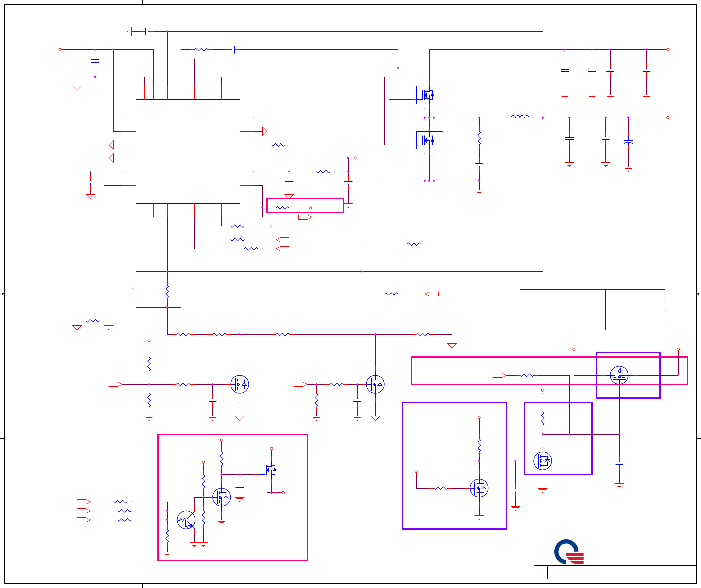Select the resistor linking the two different ground symbols
The height and width of the screenshot is (588, 701).
click(93, 321)
